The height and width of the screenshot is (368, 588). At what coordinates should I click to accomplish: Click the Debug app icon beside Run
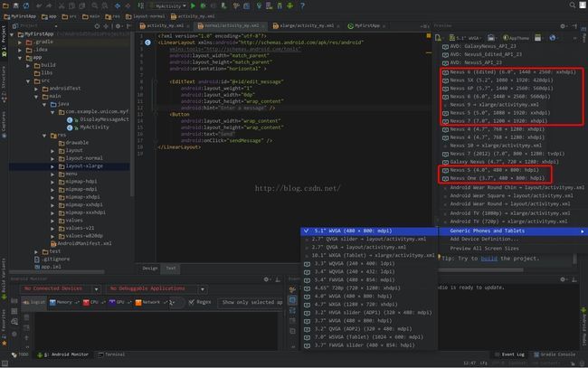[204, 5]
